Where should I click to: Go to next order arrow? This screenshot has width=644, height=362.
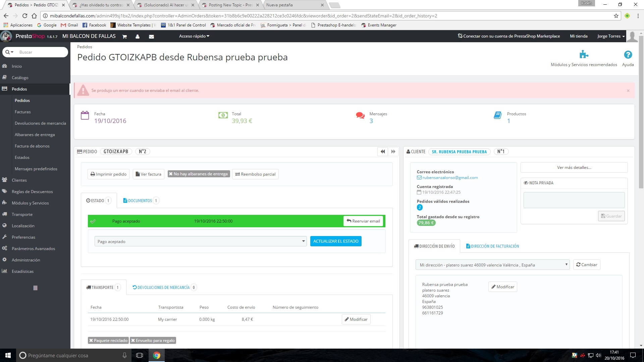pyautogui.click(x=393, y=152)
